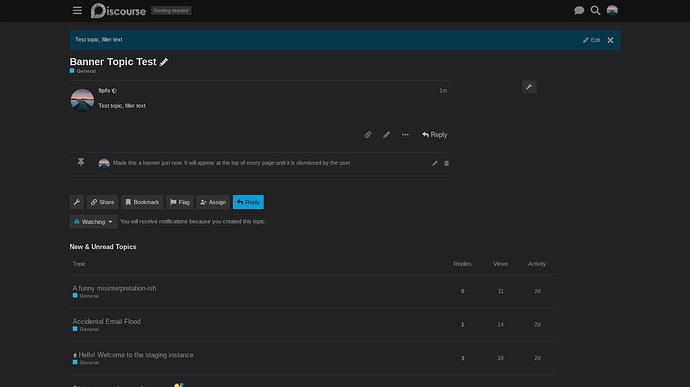Edit the banner topic text
This screenshot has height=387, width=690.
pos(591,40)
